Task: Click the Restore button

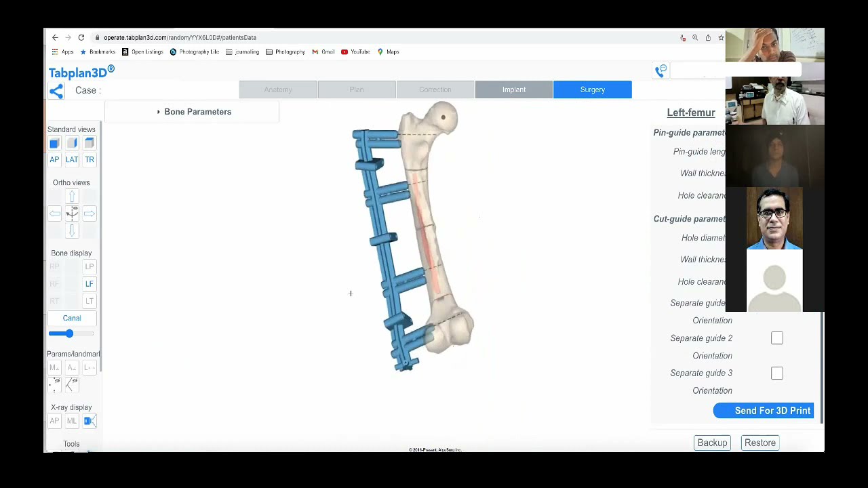Action: (760, 443)
